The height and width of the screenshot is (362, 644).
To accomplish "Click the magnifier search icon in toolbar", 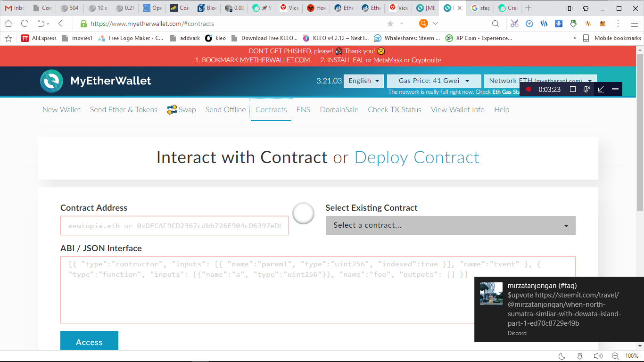I will coord(495,24).
